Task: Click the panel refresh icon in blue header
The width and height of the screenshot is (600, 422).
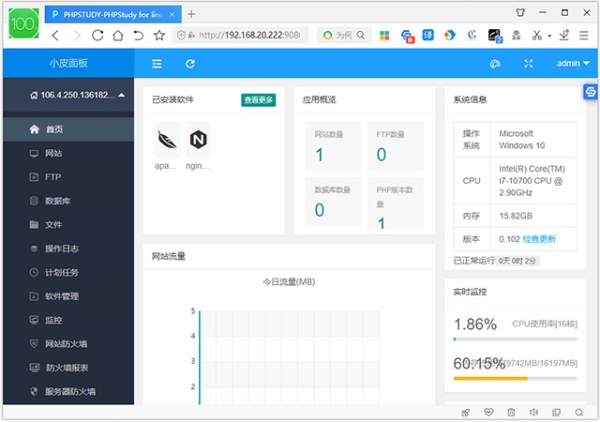Action: 190,64
